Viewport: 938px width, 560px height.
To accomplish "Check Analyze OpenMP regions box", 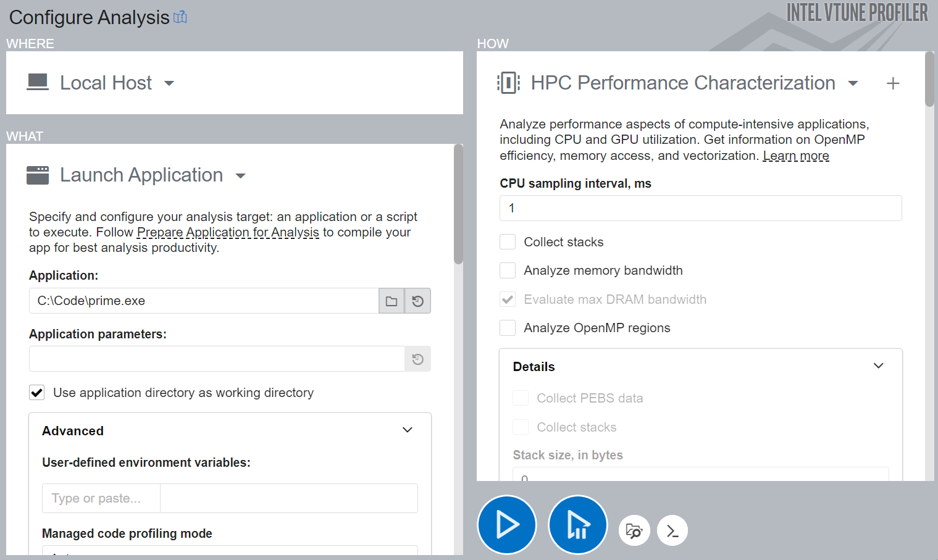I will coord(508,328).
